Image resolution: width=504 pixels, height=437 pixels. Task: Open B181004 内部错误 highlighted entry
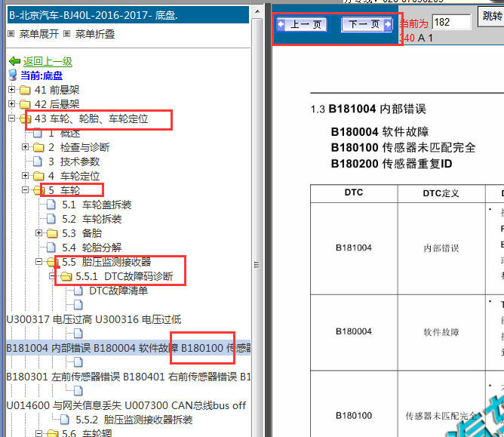(x=128, y=348)
